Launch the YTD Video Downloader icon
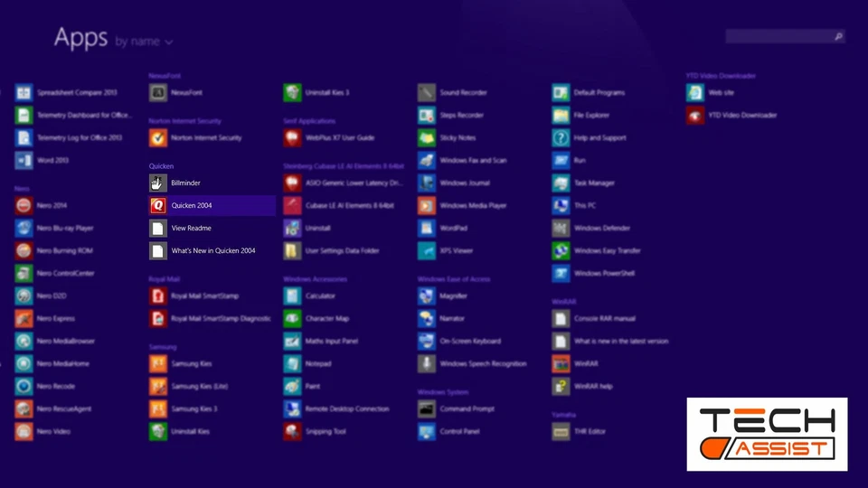868x488 pixels. tap(695, 115)
